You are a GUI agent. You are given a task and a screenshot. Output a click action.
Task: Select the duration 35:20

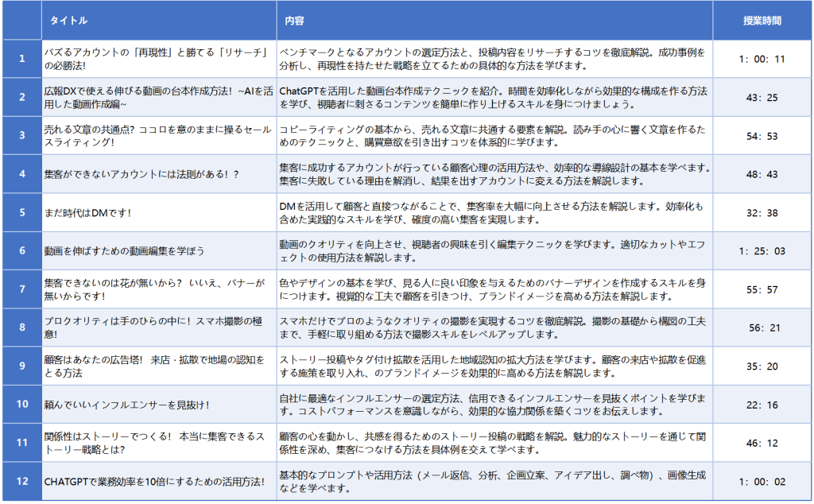click(762, 366)
